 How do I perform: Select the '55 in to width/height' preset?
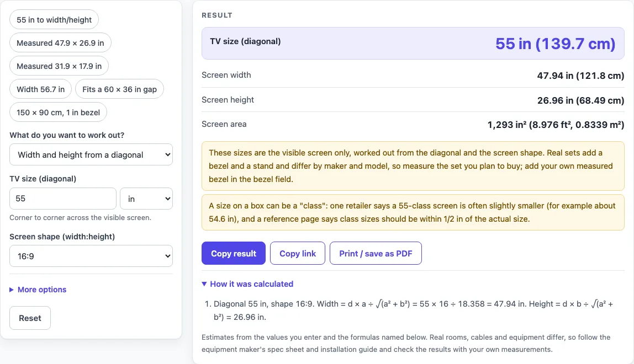pyautogui.click(x=54, y=20)
